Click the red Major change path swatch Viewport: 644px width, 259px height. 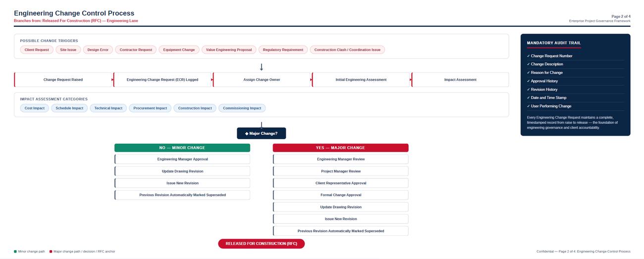point(51,252)
